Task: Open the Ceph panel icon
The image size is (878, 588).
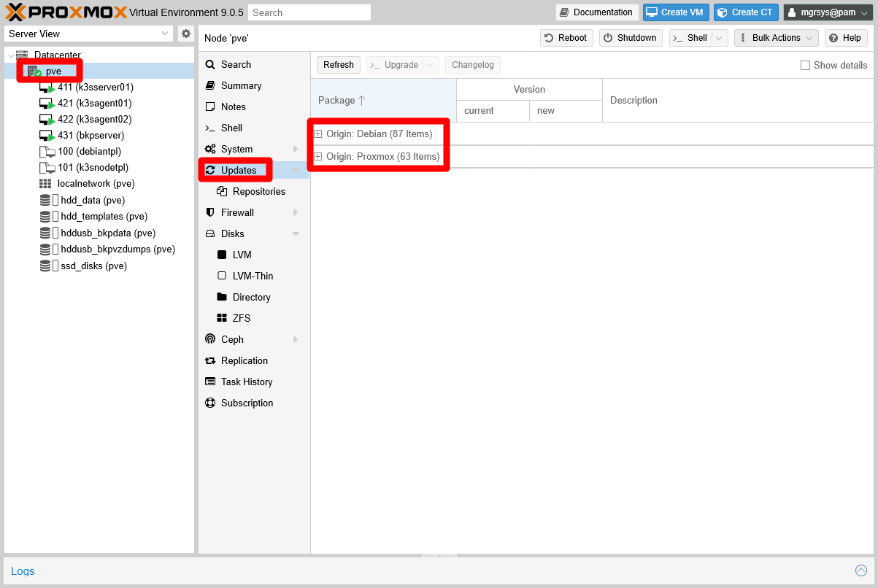Action: tap(209, 339)
